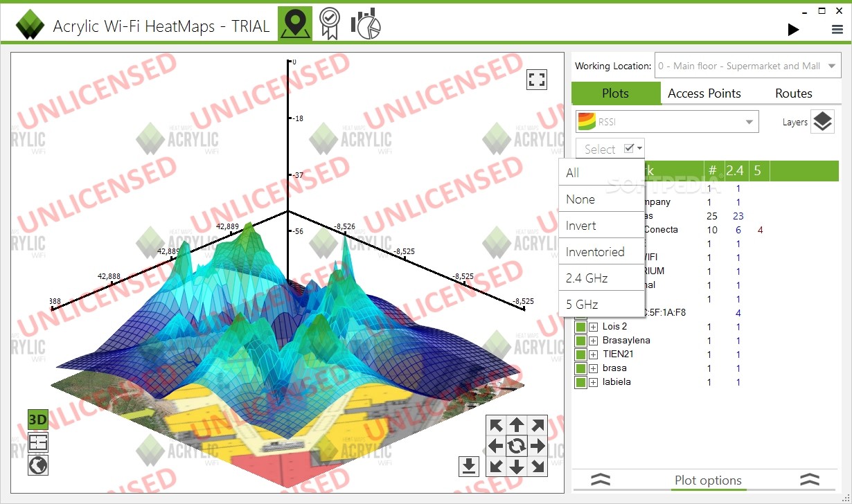Screen dimensions: 852x504
Task: Switch to the Plots tab
Action: click(615, 93)
